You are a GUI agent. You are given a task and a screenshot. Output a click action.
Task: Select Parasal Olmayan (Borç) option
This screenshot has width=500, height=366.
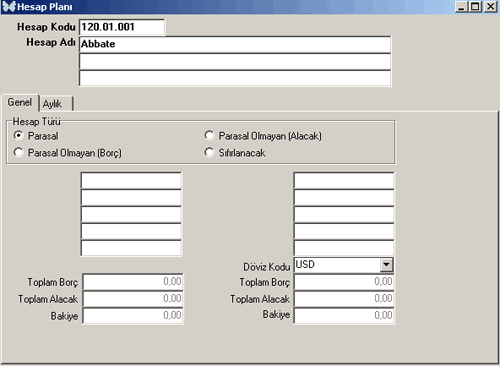click(18, 153)
